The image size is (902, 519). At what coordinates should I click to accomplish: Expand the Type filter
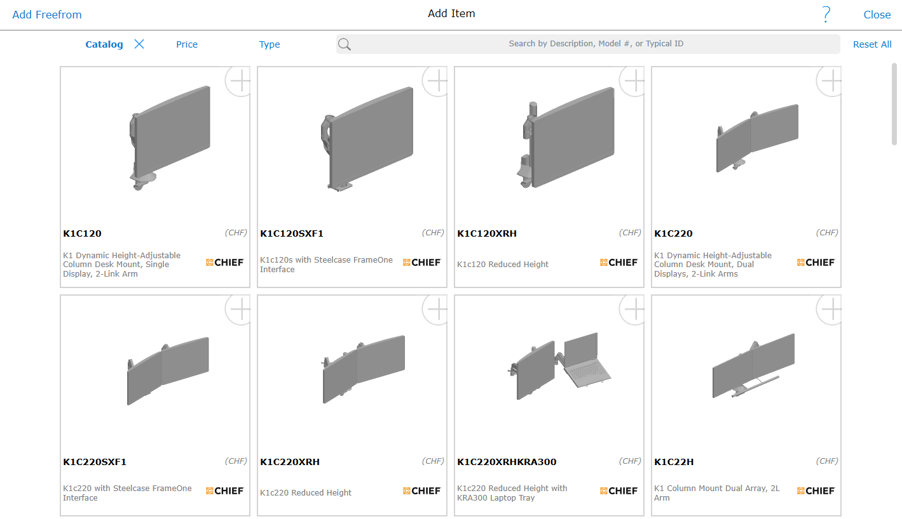pyautogui.click(x=269, y=44)
